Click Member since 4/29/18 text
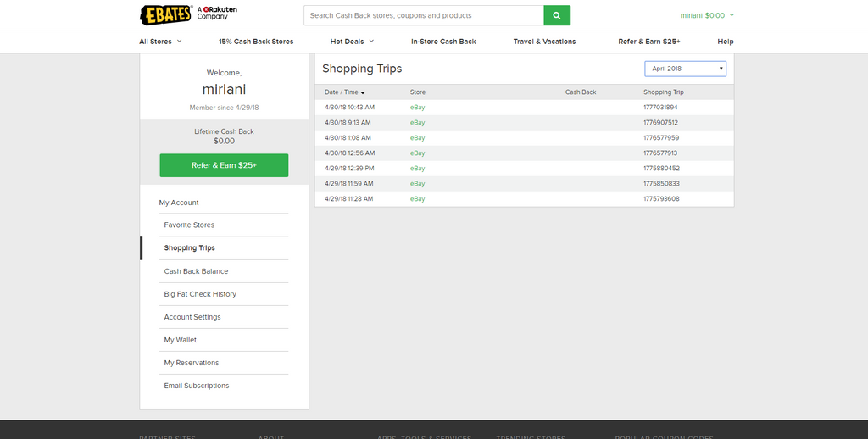The height and width of the screenshot is (439, 868). coord(224,108)
